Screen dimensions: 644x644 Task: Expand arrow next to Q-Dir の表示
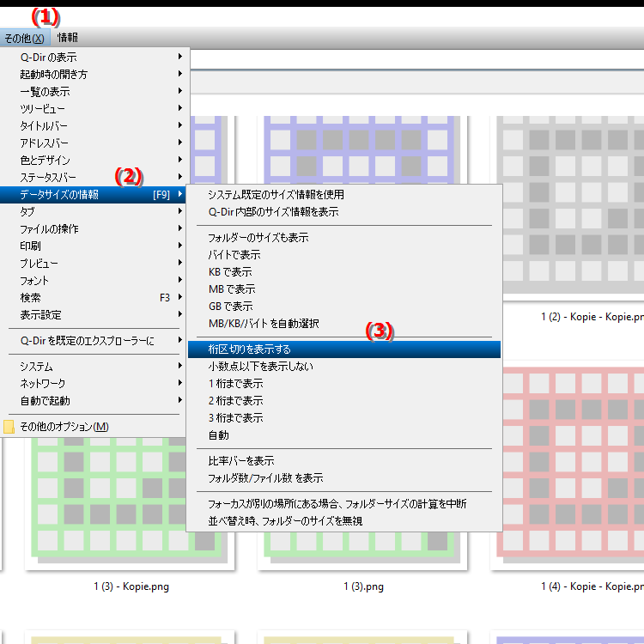coord(180,57)
